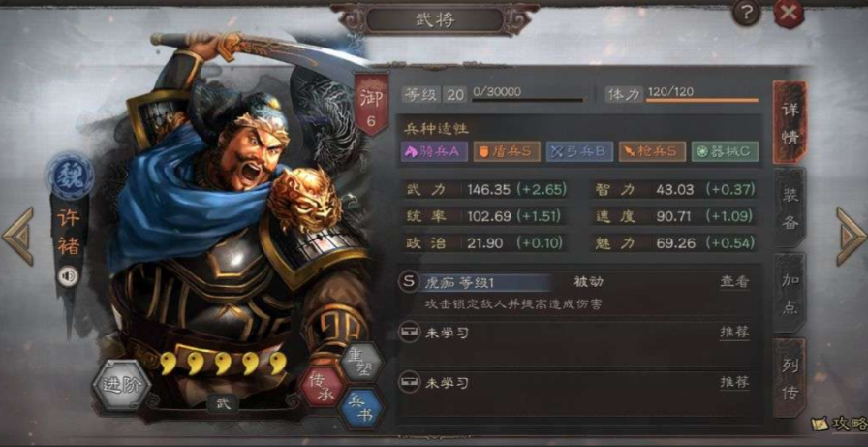Play the general's voice speaker icon
The image size is (868, 447).
click(x=68, y=275)
